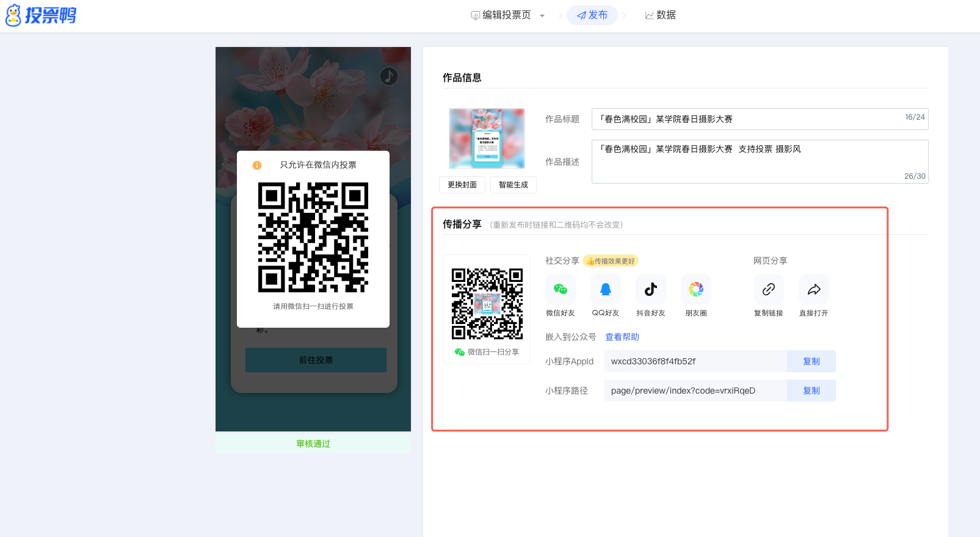Click the cover image thumbnail
The height and width of the screenshot is (537, 980).
coord(487,139)
